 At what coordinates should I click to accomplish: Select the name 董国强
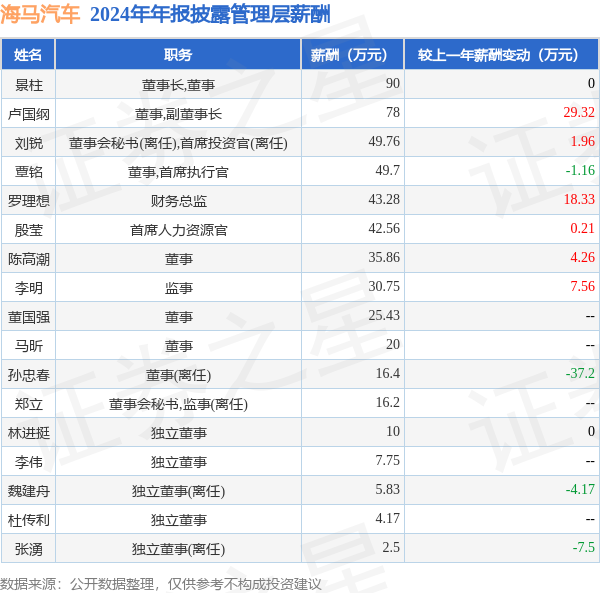29,317
